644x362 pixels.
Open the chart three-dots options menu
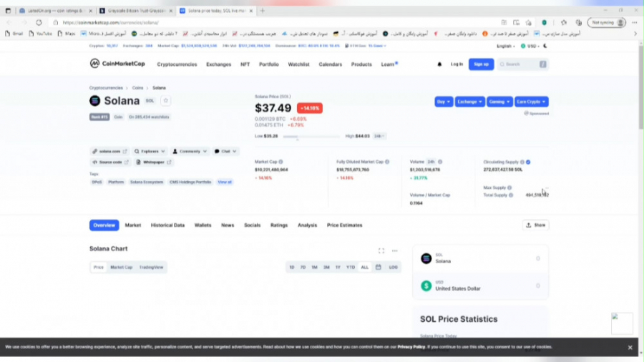(x=395, y=251)
